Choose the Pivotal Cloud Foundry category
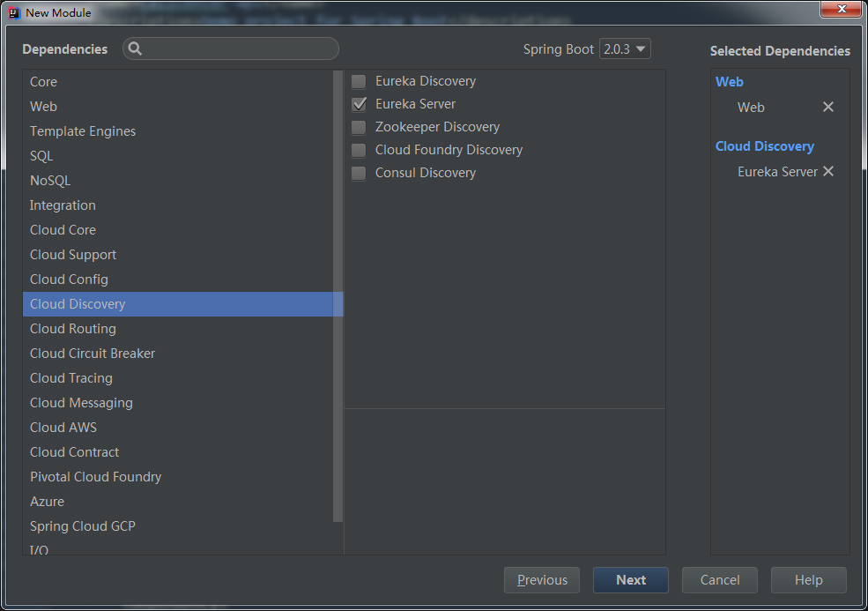Screen dimensions: 868x611 click(178, 477)
